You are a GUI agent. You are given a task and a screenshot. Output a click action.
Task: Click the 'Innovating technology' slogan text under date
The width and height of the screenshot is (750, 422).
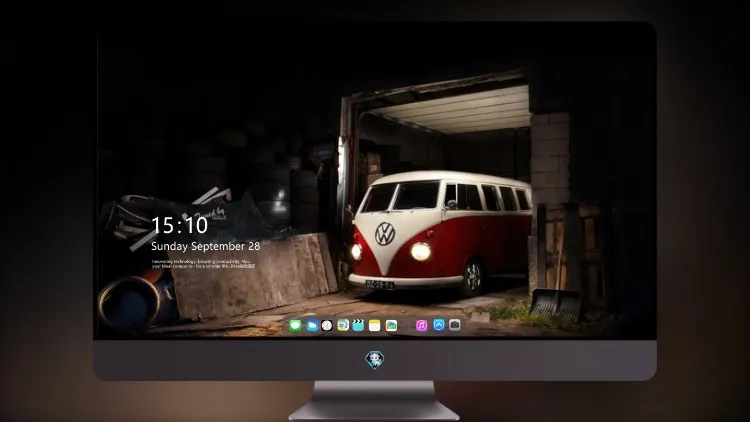[x=203, y=264]
